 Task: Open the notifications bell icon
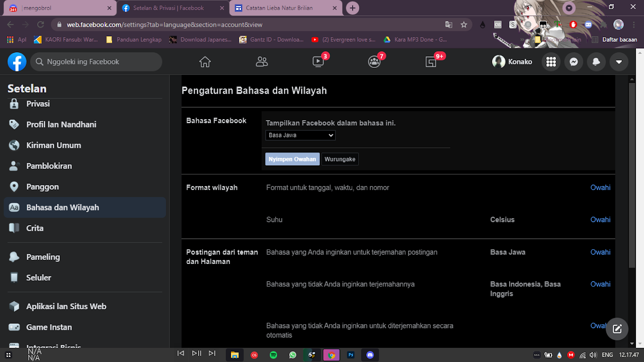tap(596, 62)
